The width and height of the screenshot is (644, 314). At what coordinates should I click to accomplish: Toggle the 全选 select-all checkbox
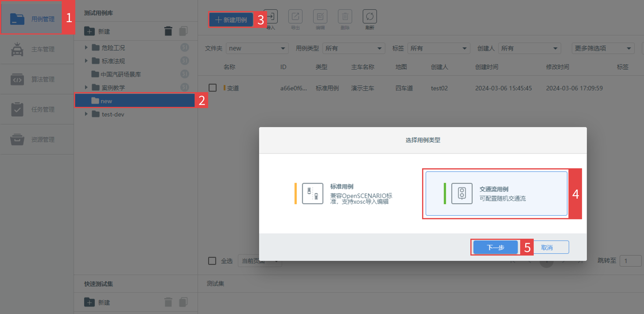[212, 261]
